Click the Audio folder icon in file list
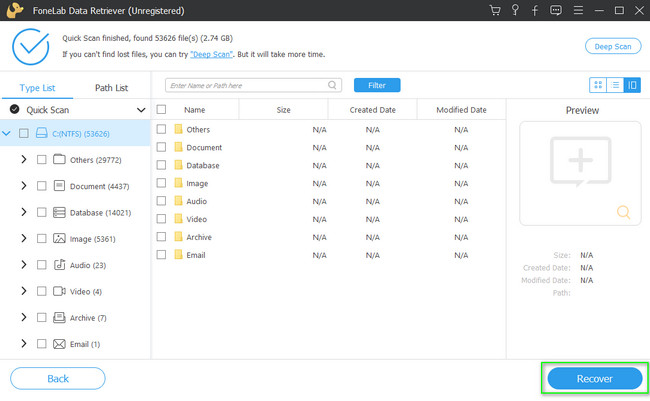 (x=178, y=201)
